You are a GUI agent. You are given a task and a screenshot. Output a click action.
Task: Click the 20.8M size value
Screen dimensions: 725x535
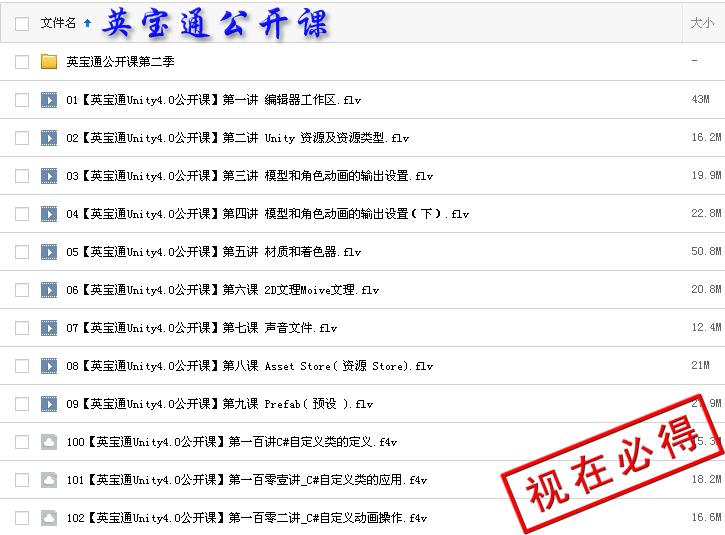(x=707, y=289)
